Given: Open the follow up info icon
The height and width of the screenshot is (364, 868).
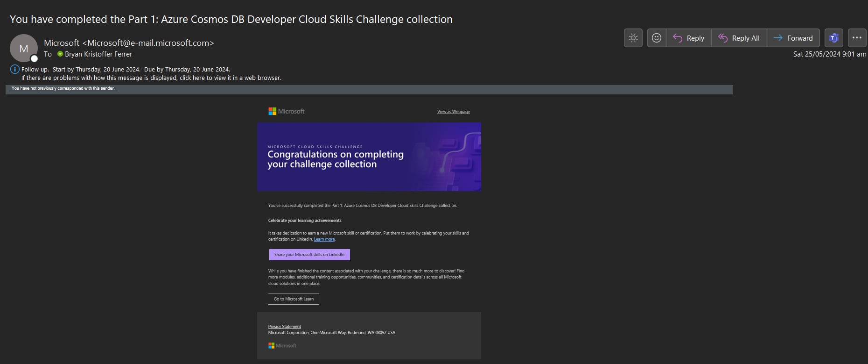Looking at the screenshot, I should (15, 69).
